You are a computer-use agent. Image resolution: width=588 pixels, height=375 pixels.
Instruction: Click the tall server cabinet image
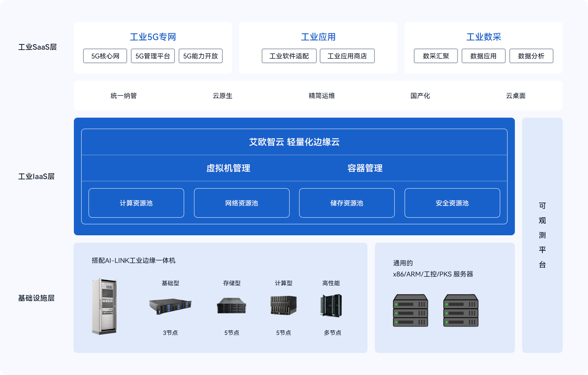[104, 306]
